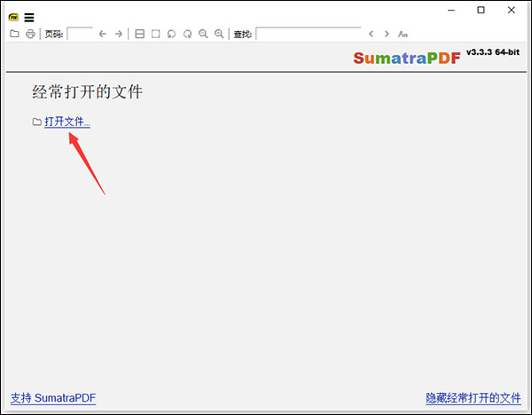Find previous search match
This screenshot has width=532, height=415.
coord(371,34)
